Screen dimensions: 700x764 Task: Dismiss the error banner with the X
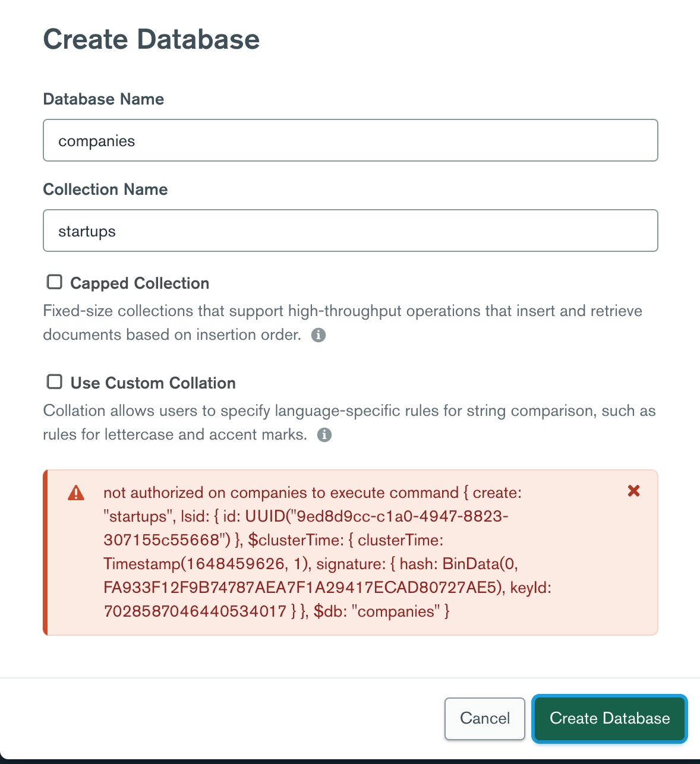(x=634, y=491)
